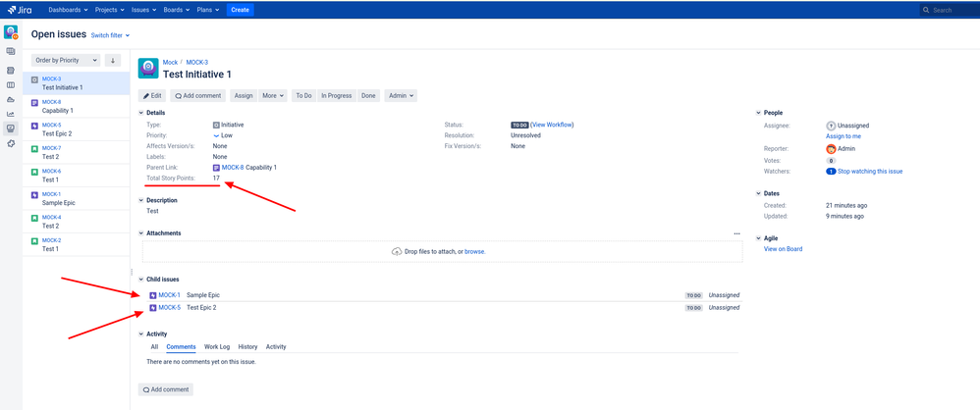Click the Epic icon beside MOCK-1 child issue

pos(153,295)
